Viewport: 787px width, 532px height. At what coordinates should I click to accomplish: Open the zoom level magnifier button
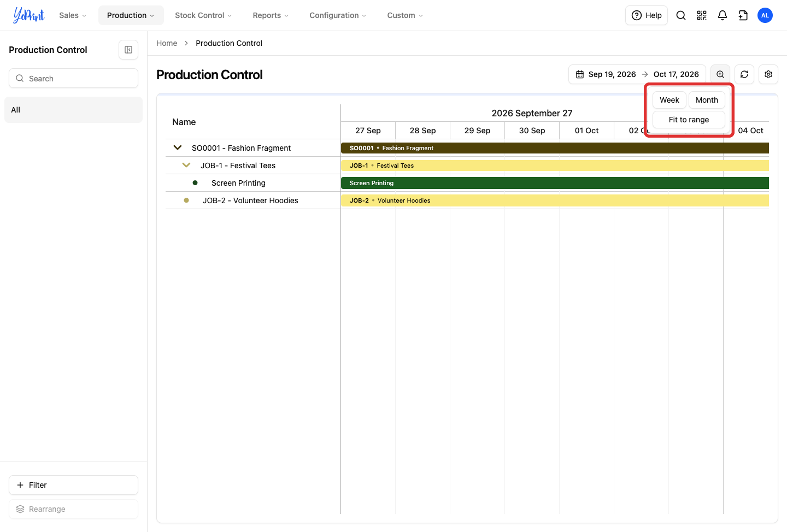(x=720, y=74)
